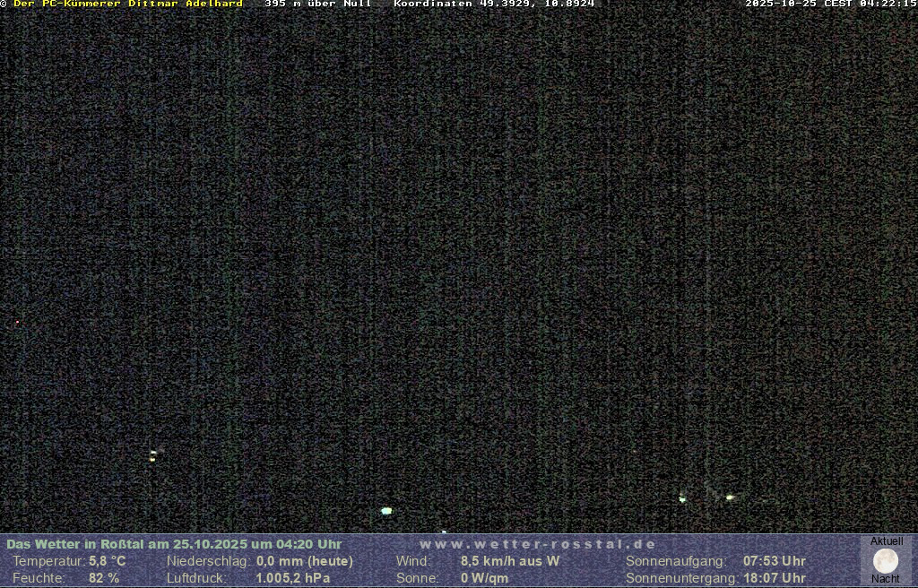This screenshot has height=588, width=918.
Task: Click the Sonnenuntergang time 18:07 Uhr
Action: click(x=775, y=578)
